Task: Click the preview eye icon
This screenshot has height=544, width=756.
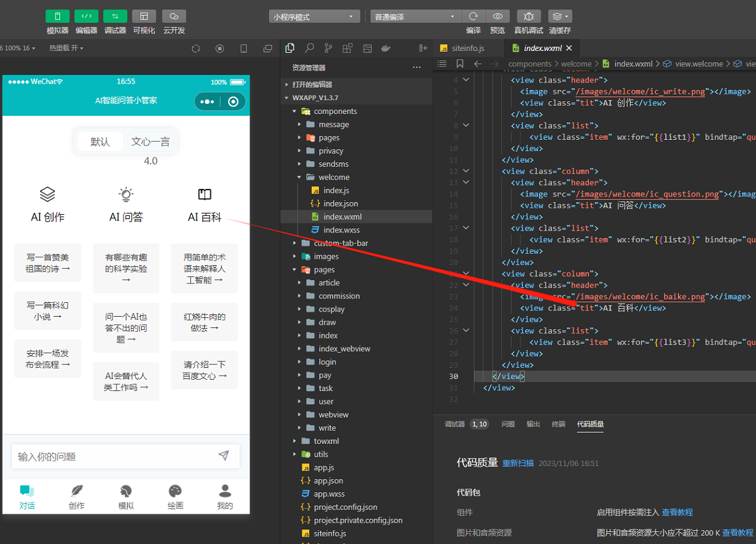Action: tap(498, 16)
